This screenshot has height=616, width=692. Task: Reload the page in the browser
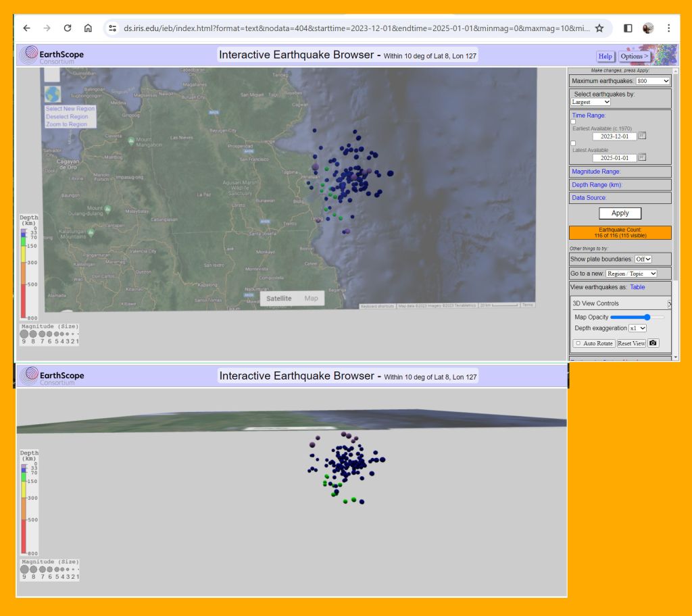point(68,28)
